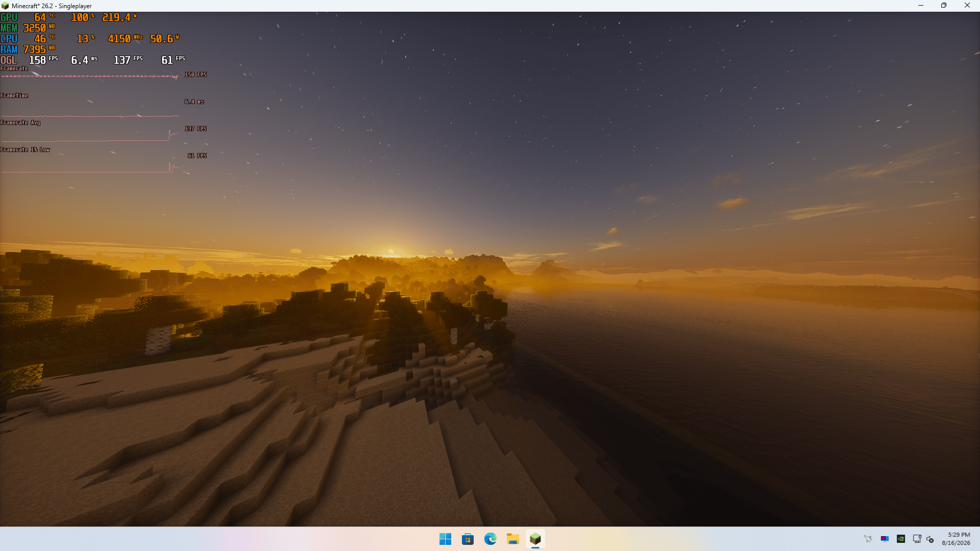The height and width of the screenshot is (551, 980).
Task: Click the CPU usage "13 %" reading
Action: 86,39
